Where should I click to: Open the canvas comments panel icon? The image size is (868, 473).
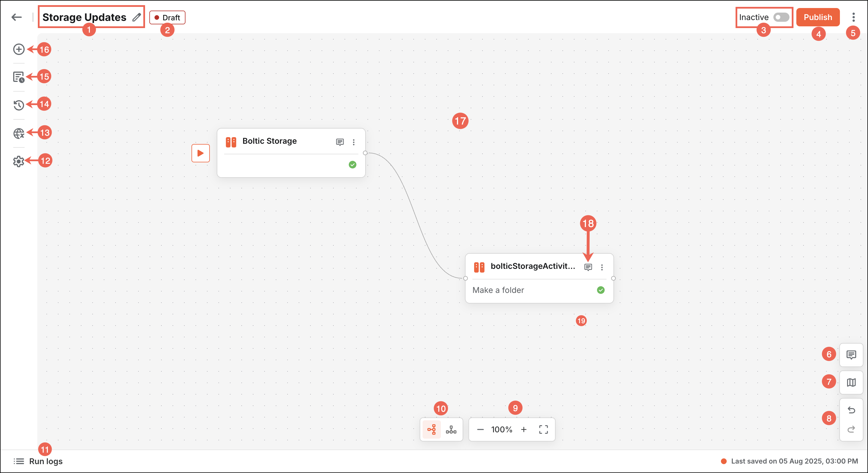point(851,354)
